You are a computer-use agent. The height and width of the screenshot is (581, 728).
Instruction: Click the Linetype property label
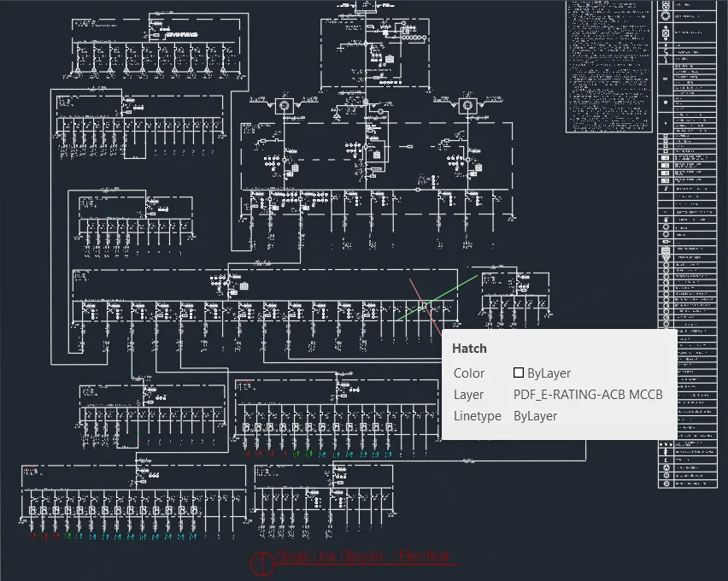(x=478, y=416)
